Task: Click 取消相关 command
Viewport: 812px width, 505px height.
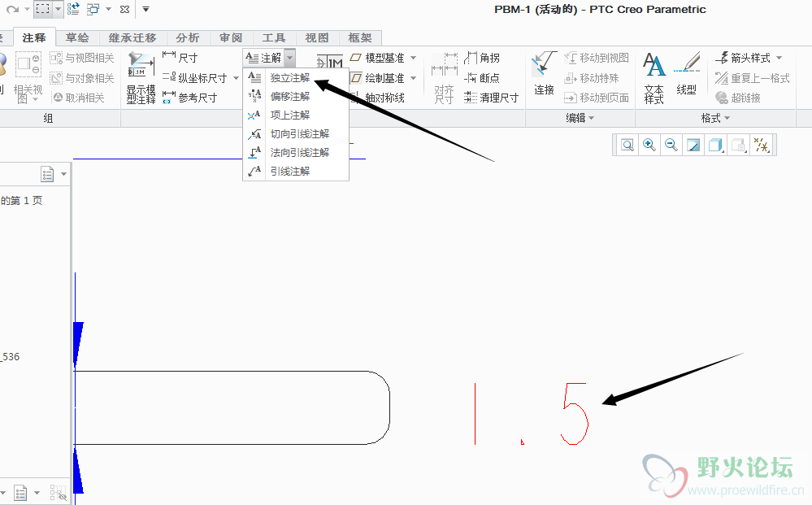Action: 79,98
